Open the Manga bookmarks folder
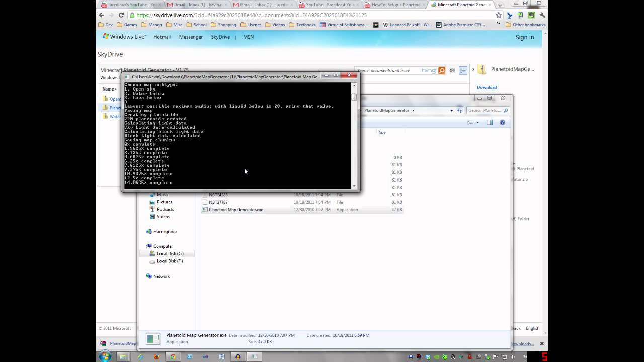This screenshot has height=362, width=644. pyautogui.click(x=151, y=25)
